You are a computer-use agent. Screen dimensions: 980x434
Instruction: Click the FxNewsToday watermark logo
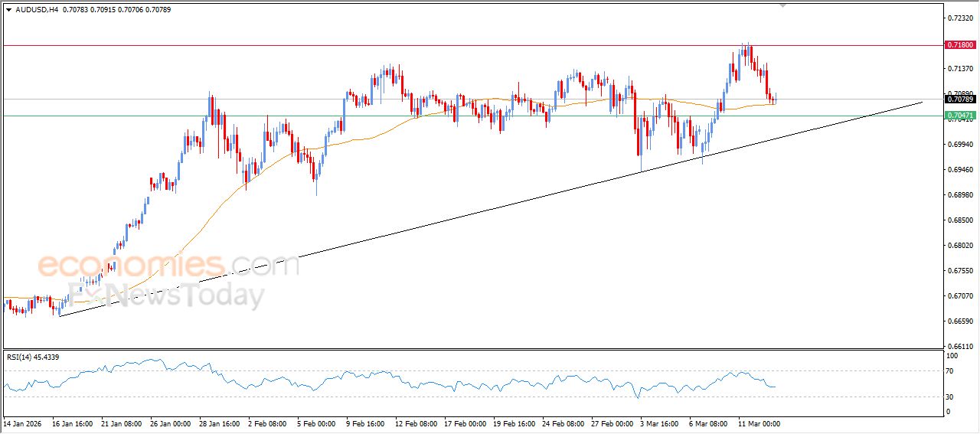(167, 295)
